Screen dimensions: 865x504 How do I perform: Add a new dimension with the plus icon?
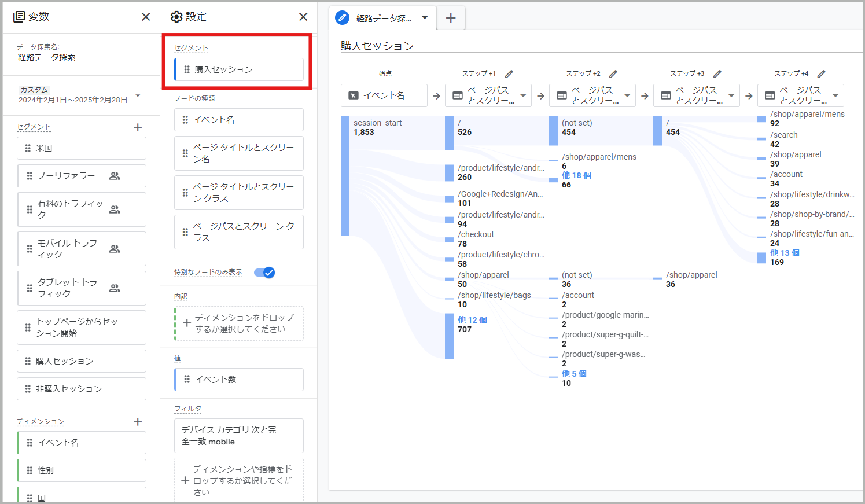tap(138, 422)
